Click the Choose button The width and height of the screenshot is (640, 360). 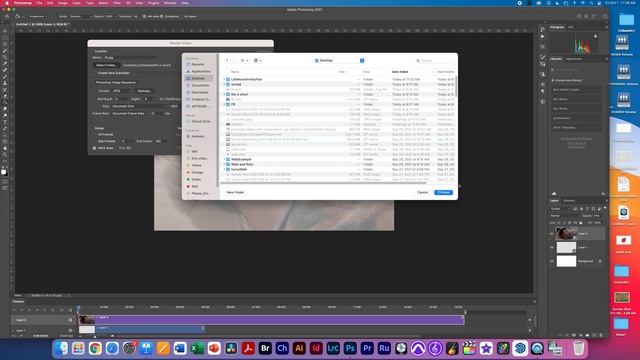tap(443, 192)
